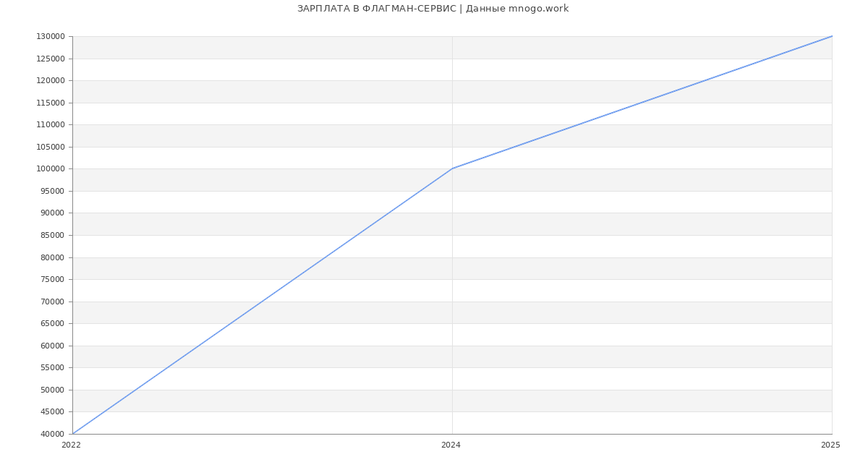The width and height of the screenshot is (868, 470).
Task: Click the 2022 label on x-axis
Action: click(x=71, y=445)
